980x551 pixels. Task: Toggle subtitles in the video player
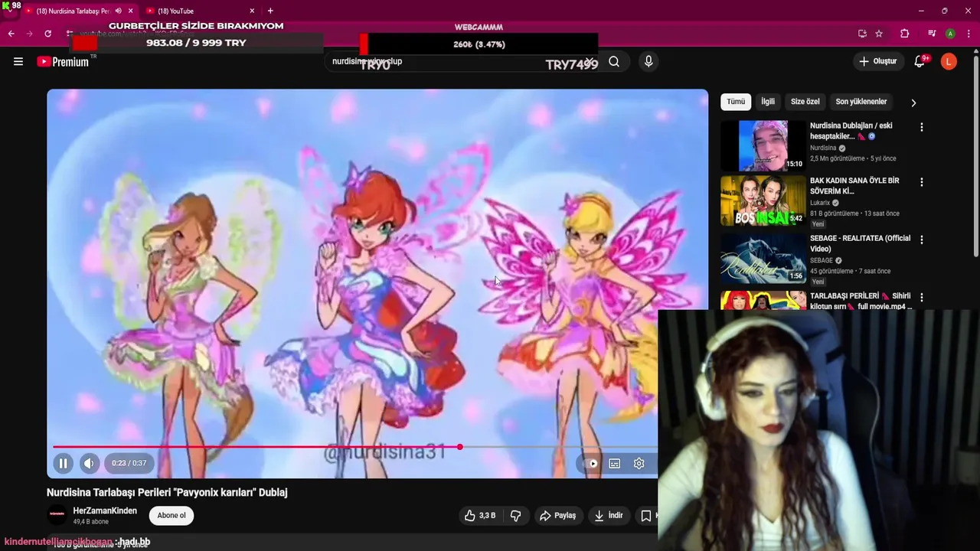(614, 463)
